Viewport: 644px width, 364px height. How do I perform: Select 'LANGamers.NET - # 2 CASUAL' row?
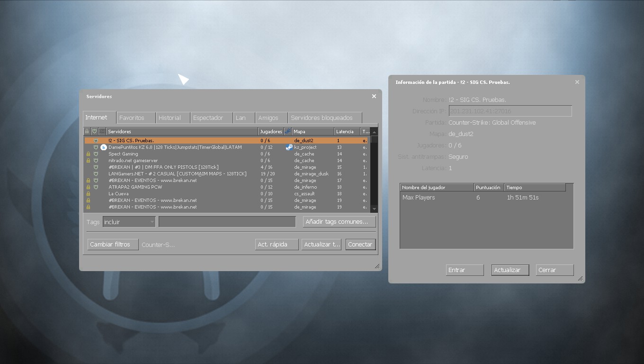(226, 174)
